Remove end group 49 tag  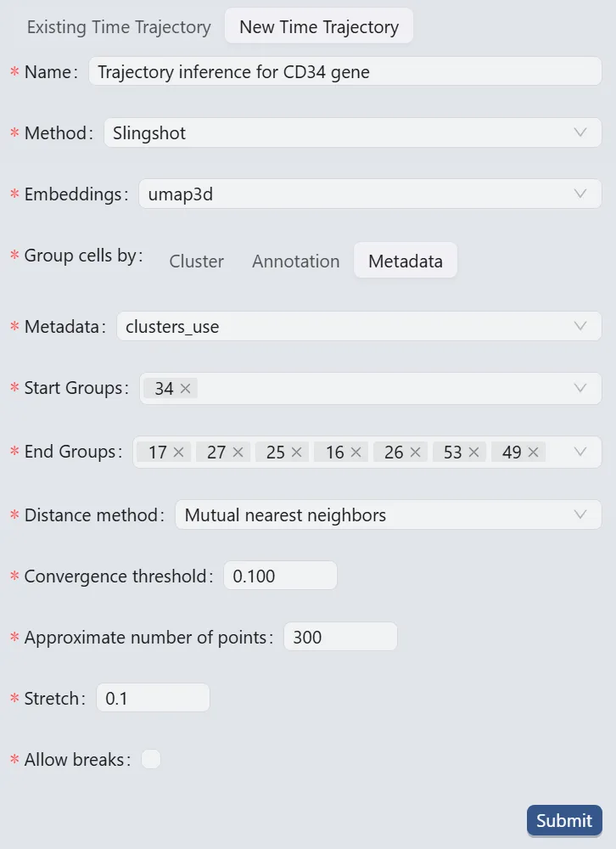[533, 453]
